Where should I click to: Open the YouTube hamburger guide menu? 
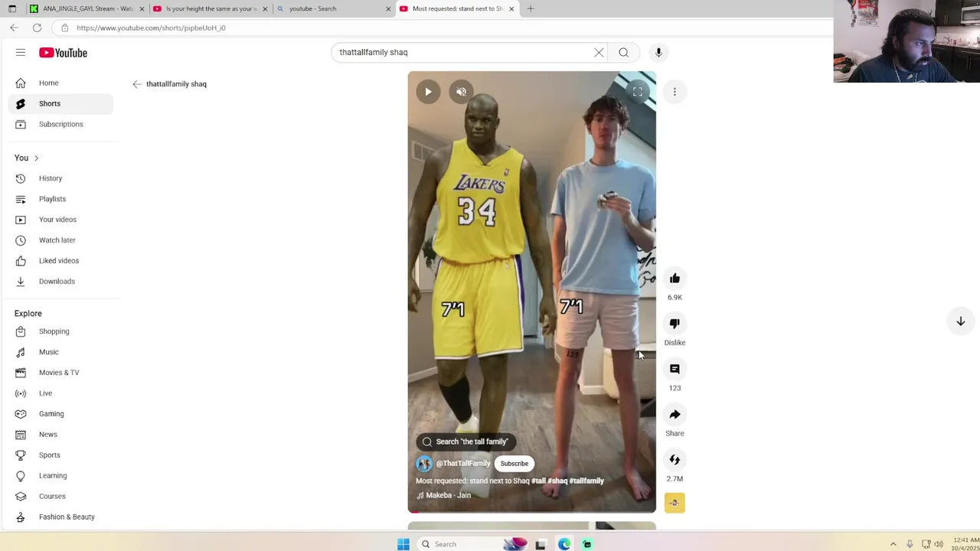[21, 53]
